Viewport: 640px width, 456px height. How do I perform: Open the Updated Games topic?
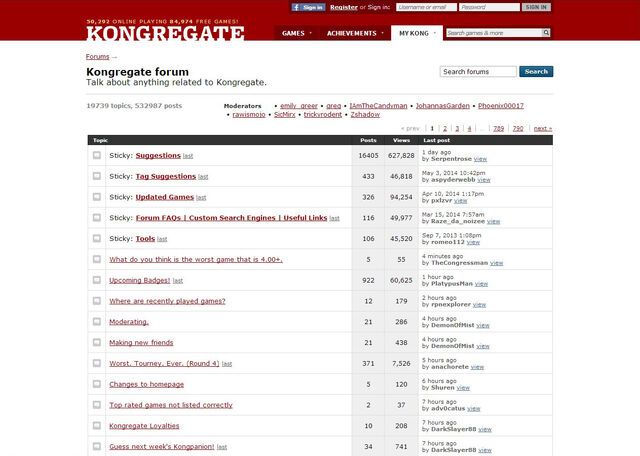pyautogui.click(x=164, y=197)
